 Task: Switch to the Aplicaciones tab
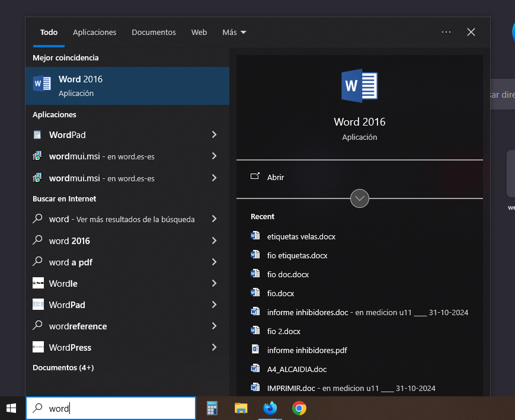coord(94,32)
